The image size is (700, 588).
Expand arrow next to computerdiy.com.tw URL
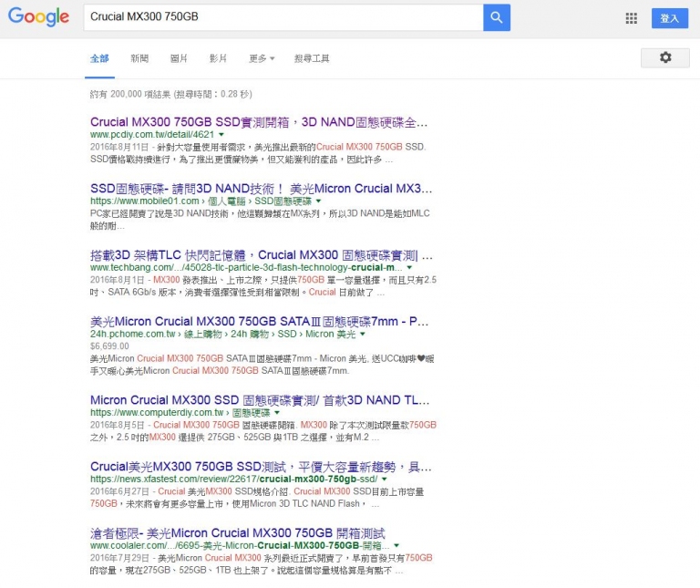[277, 413]
